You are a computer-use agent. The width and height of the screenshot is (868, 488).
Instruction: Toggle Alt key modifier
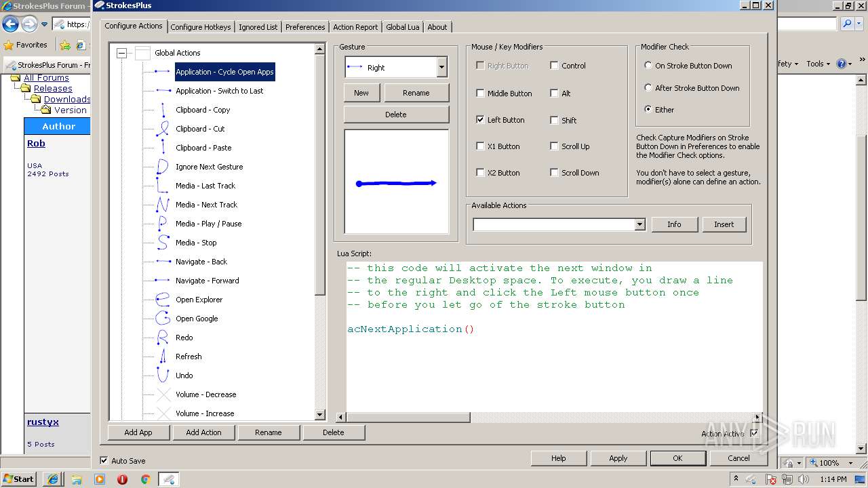coord(555,94)
